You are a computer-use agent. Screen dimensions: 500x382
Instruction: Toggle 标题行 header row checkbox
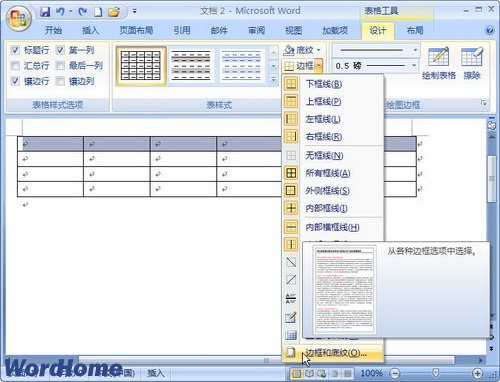click(x=15, y=50)
